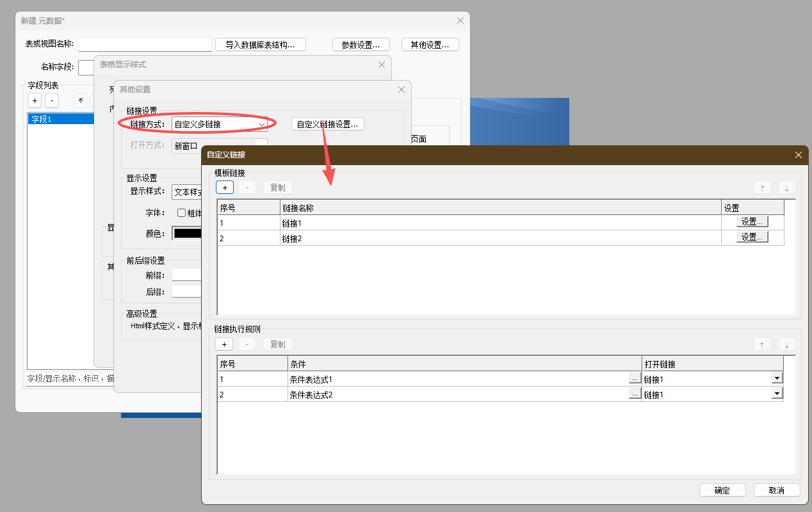812x512 pixels.
Task: Click the black 颜色 color swatch
Action: [188, 234]
